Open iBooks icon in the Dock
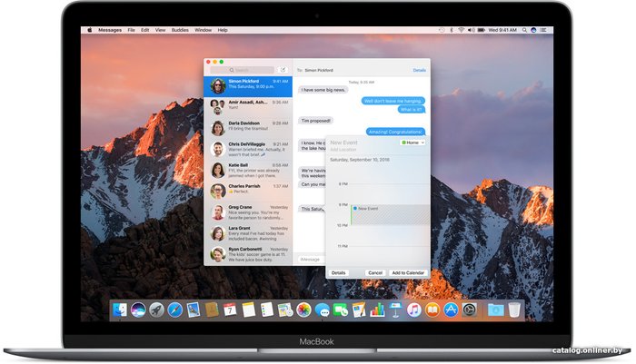Screen dimensions: 636x364 (432, 310)
